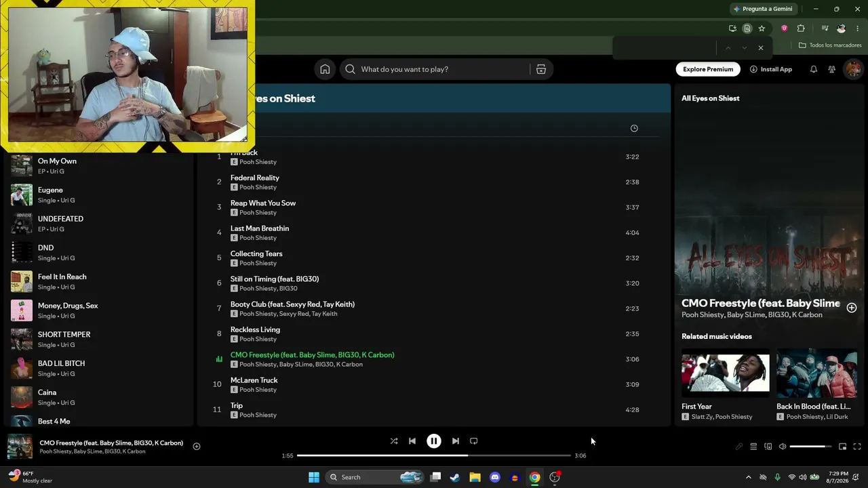Open Discord from the taskbar
The height and width of the screenshot is (488, 868).
(x=495, y=477)
